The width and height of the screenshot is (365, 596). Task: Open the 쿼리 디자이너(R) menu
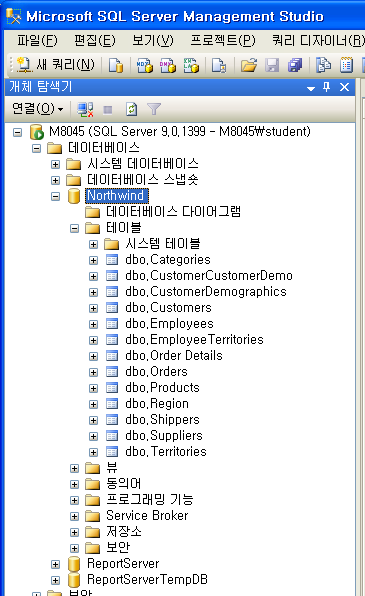(319, 40)
